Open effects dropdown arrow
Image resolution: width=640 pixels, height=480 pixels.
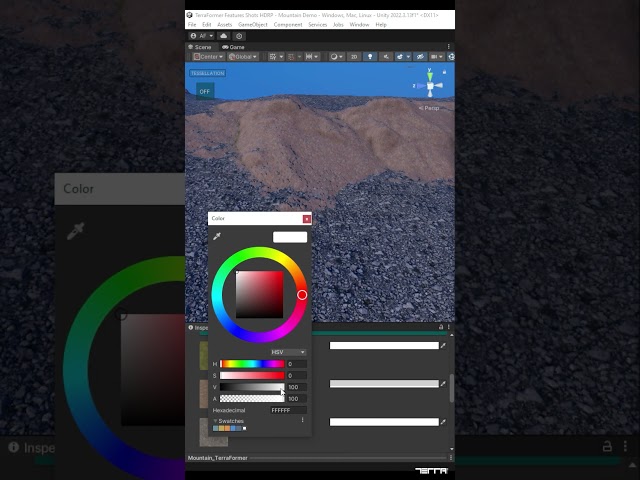408,57
